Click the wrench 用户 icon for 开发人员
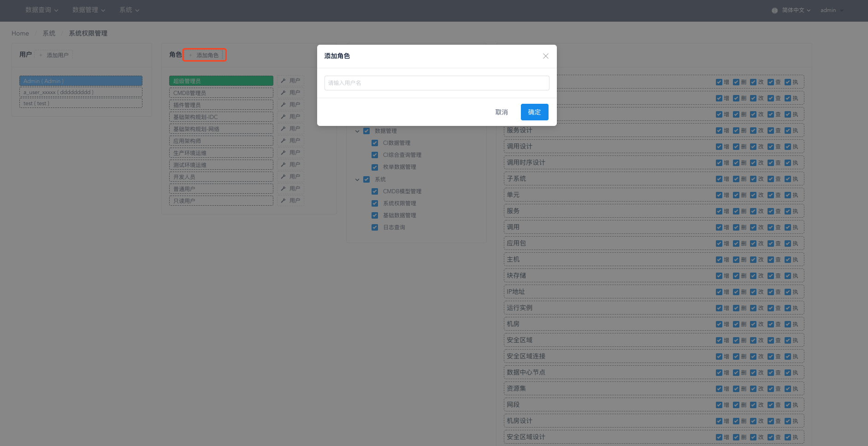The height and width of the screenshot is (446, 868). click(290, 177)
